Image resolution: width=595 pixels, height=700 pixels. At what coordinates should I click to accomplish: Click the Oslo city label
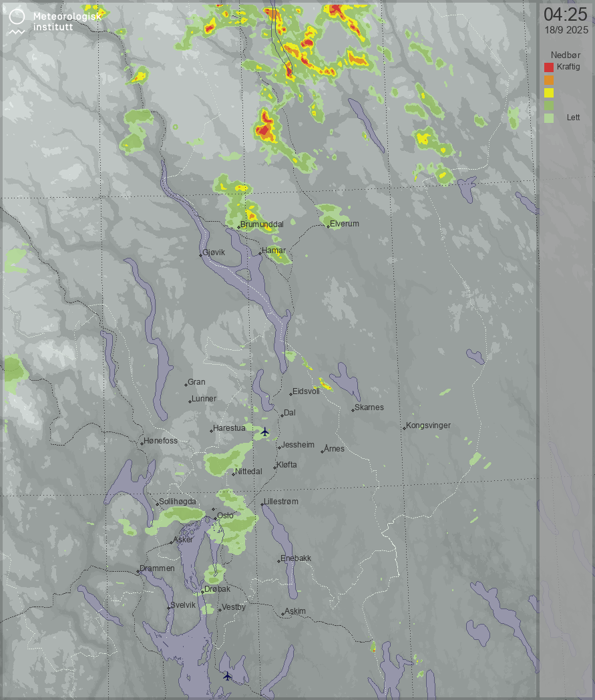coord(225,515)
